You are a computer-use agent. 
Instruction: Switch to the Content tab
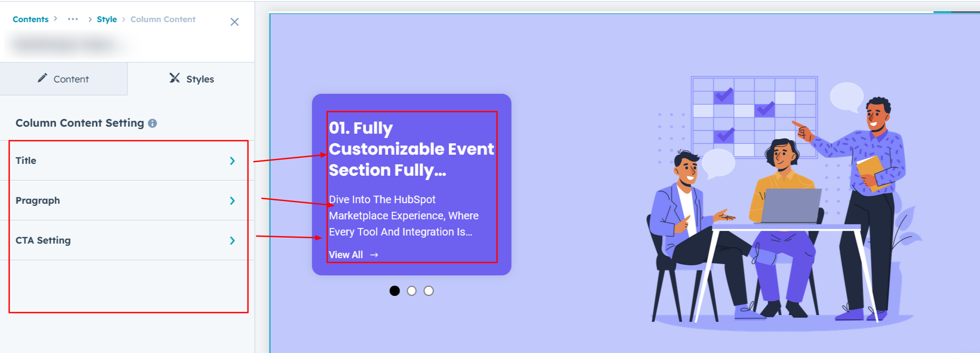pos(64,79)
